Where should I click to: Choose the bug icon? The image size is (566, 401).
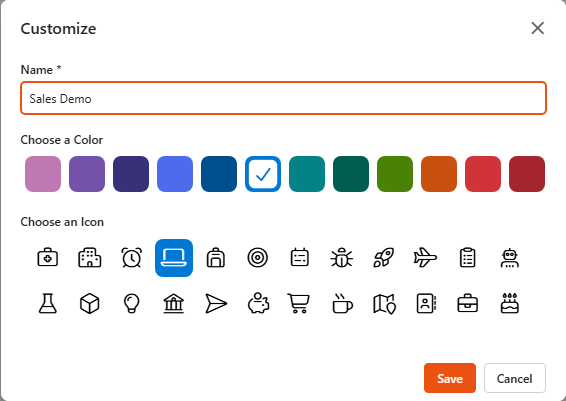pos(341,258)
